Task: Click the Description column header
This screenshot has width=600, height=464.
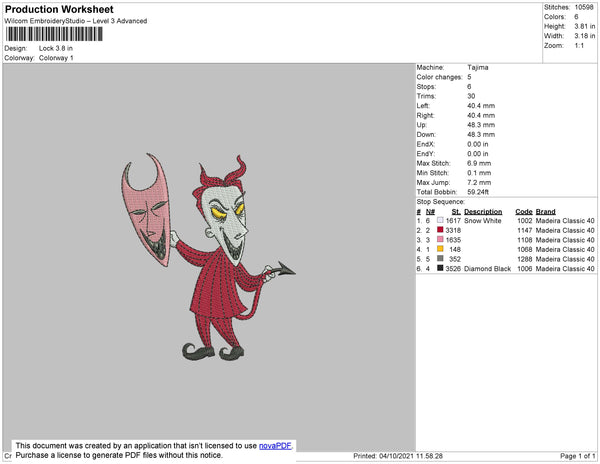Action: [483, 212]
